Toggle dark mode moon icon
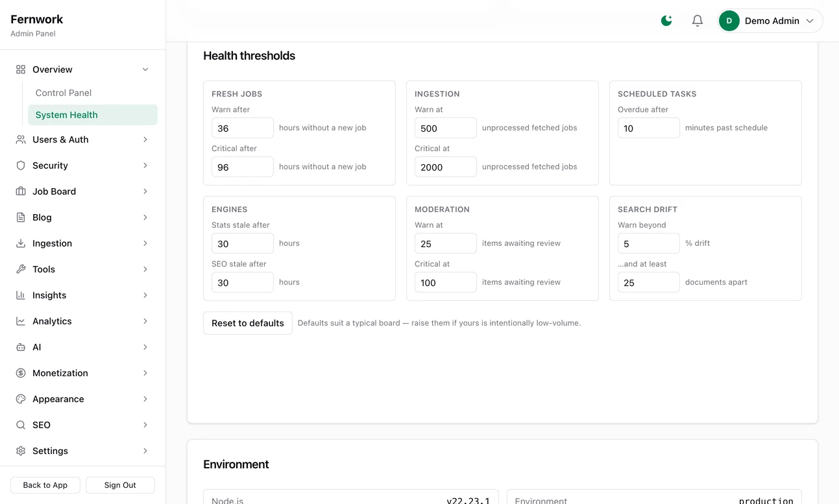Screen dimensions: 839x504 [x=666, y=21]
